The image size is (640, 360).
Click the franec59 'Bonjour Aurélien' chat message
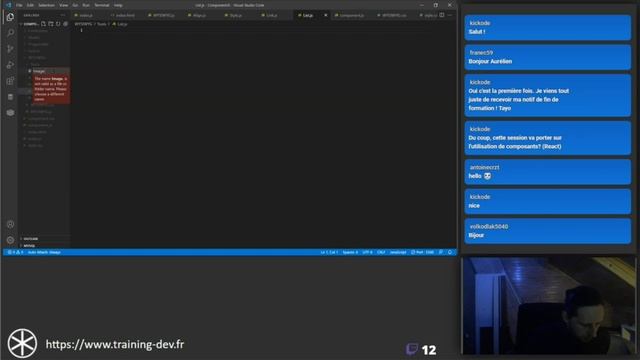(x=547, y=57)
